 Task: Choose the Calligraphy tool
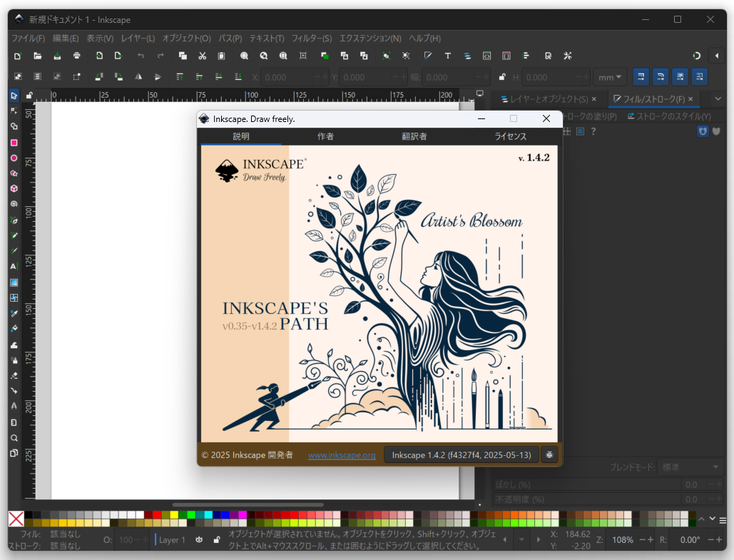pyautogui.click(x=13, y=251)
